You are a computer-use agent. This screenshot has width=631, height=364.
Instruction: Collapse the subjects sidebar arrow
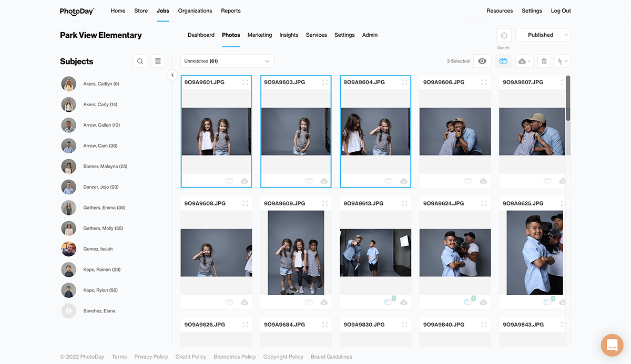[172, 75]
